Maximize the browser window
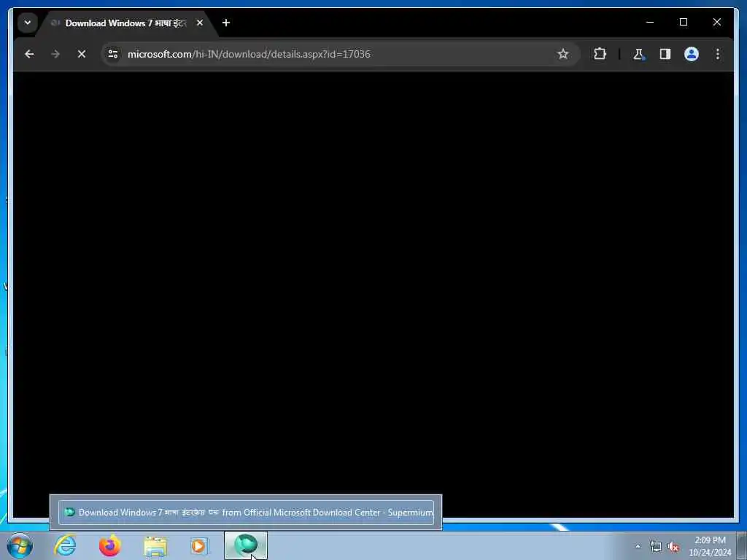Screen dimensions: 747x560 683,22
